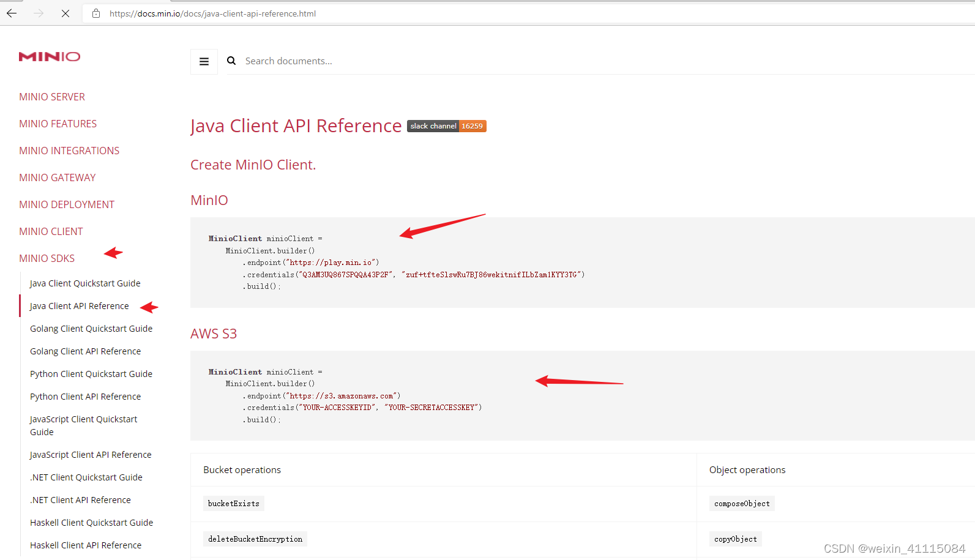Screen dimensions: 975x560
Task: Open Python Client API Reference
Action: click(x=85, y=397)
